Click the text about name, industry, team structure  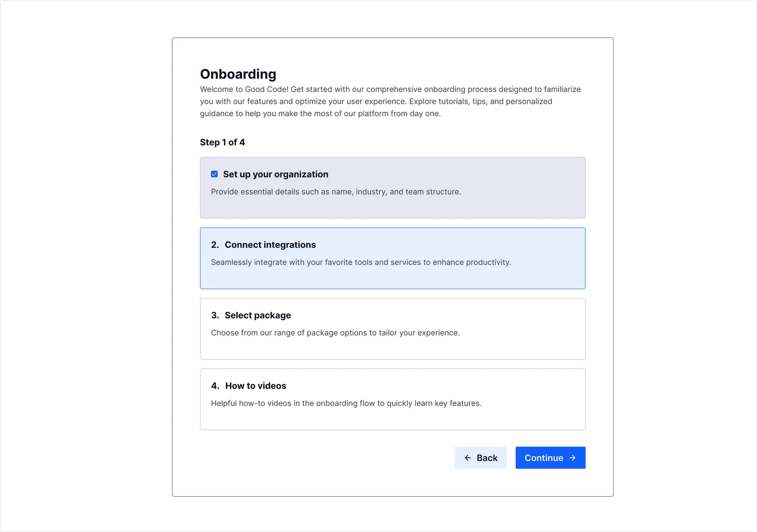(336, 192)
